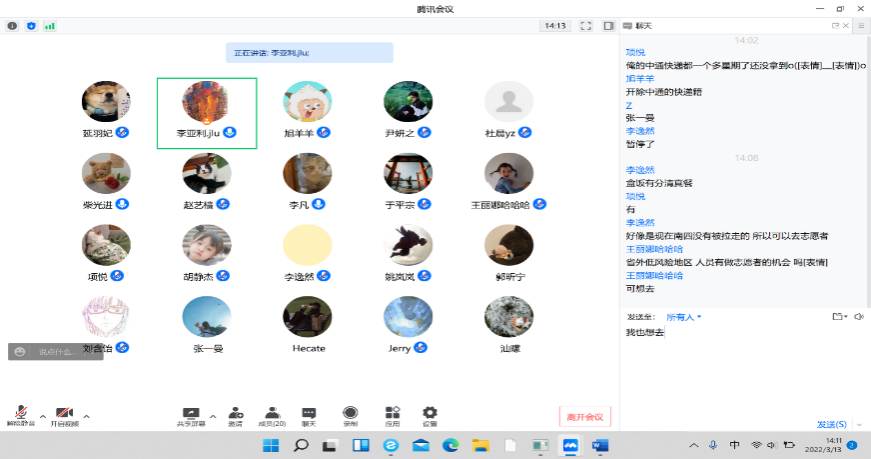Open the arrow next to 发送(S)

861,424
